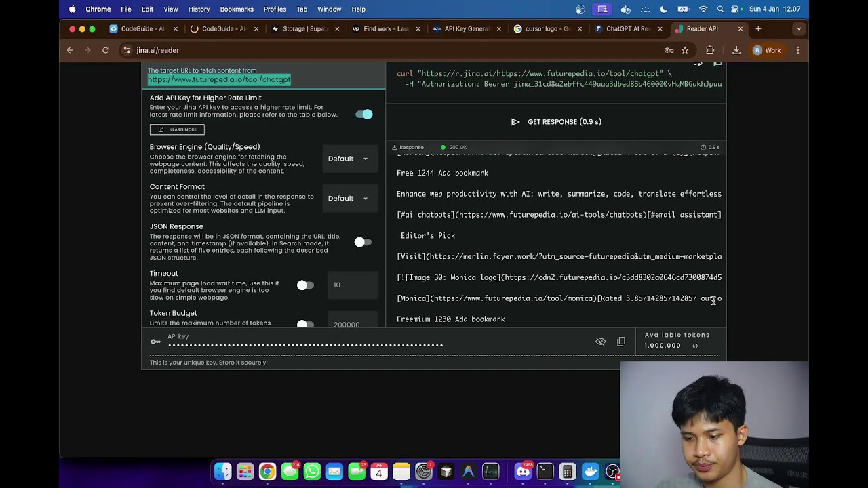Open Launchpad from the dock
868x488 pixels.
click(245, 471)
